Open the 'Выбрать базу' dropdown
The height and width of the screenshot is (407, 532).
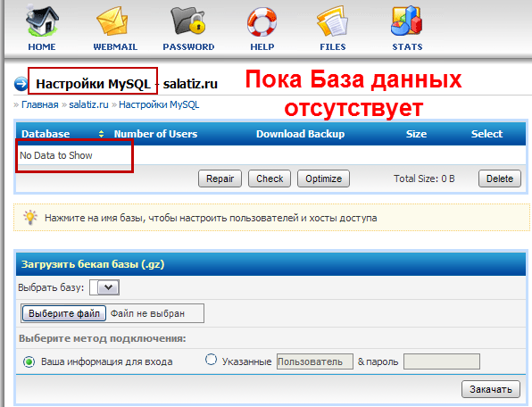(104, 287)
